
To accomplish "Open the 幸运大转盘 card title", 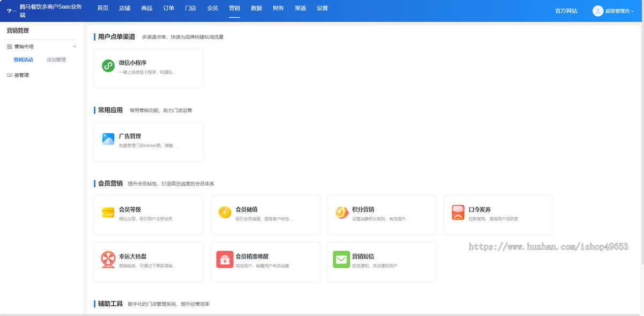I will coord(133,256).
